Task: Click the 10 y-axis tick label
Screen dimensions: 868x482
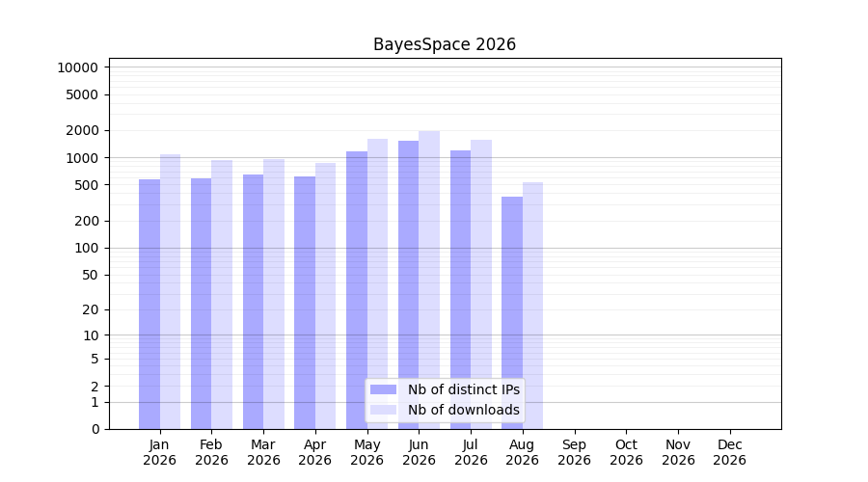Action: point(90,335)
